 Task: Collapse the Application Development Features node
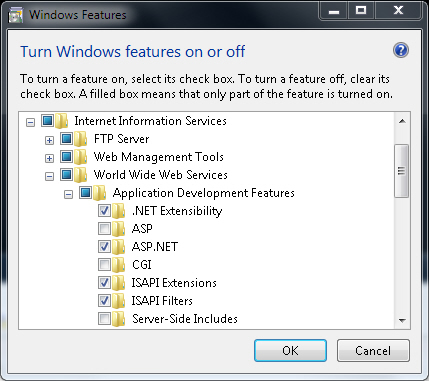click(x=68, y=194)
